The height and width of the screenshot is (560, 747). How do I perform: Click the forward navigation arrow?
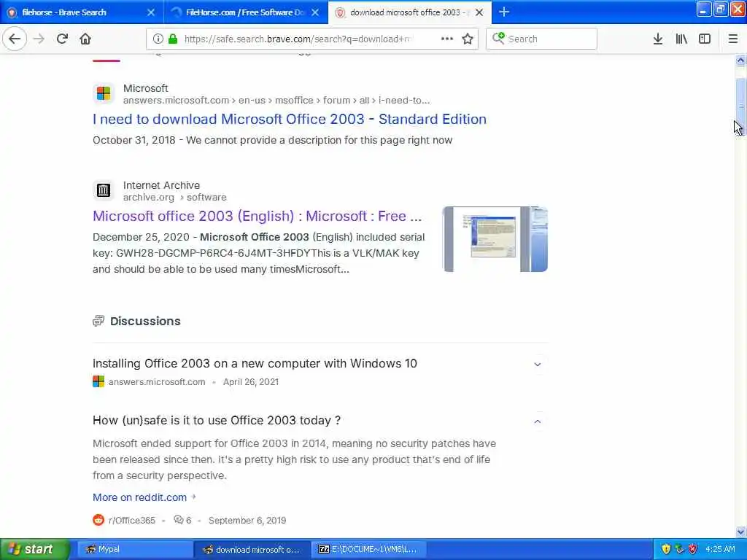39,39
